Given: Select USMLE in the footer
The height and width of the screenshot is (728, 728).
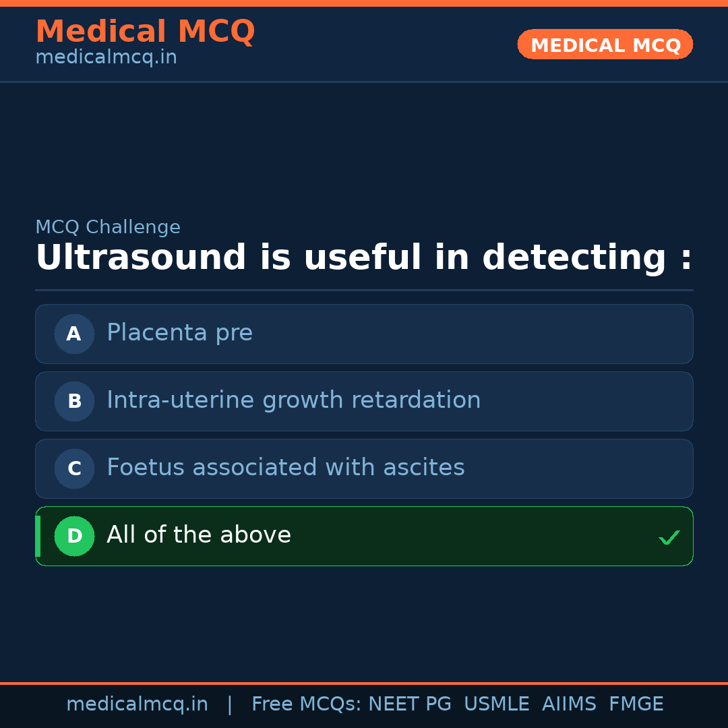Looking at the screenshot, I should (x=496, y=704).
